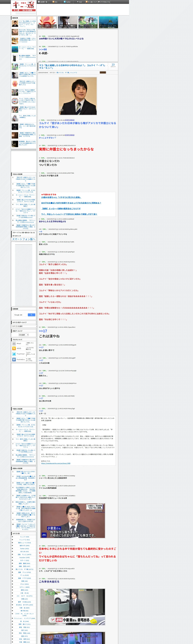The height and width of the screenshot is (644, 193).
Task: Click the >>46 anchor in comment 48
Action: click(43, 49)
